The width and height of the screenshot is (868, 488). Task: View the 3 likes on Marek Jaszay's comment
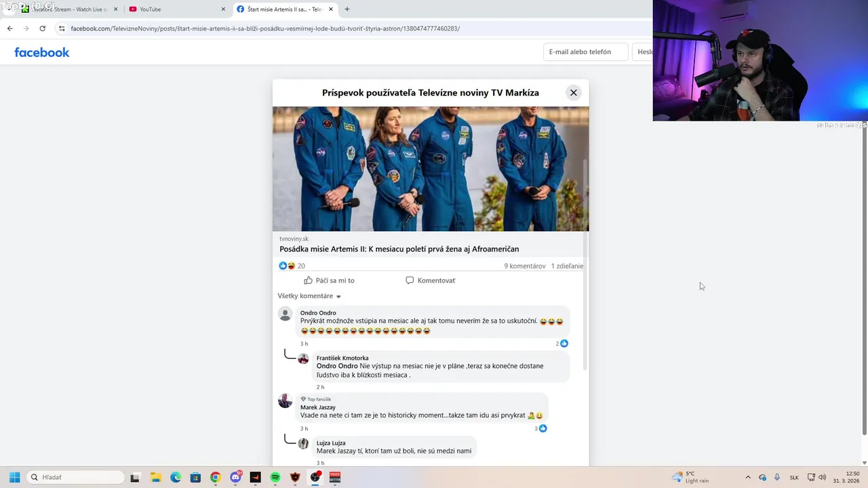click(x=540, y=428)
